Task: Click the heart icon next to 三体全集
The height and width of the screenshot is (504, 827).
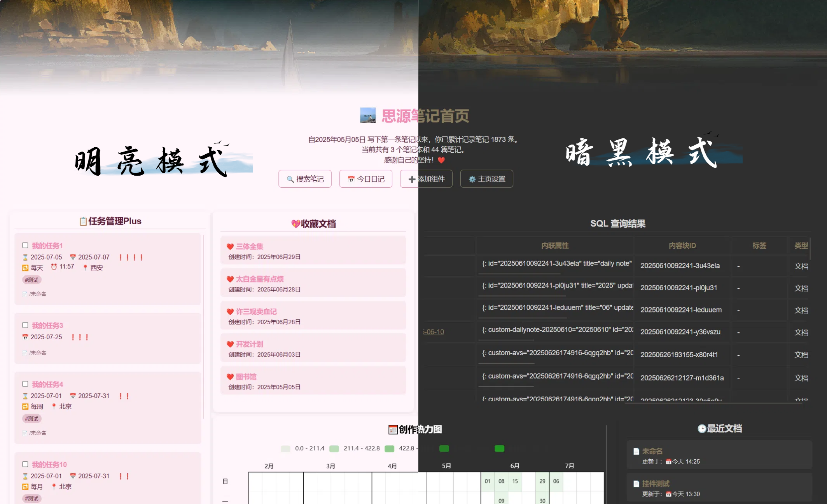Action: pos(230,247)
